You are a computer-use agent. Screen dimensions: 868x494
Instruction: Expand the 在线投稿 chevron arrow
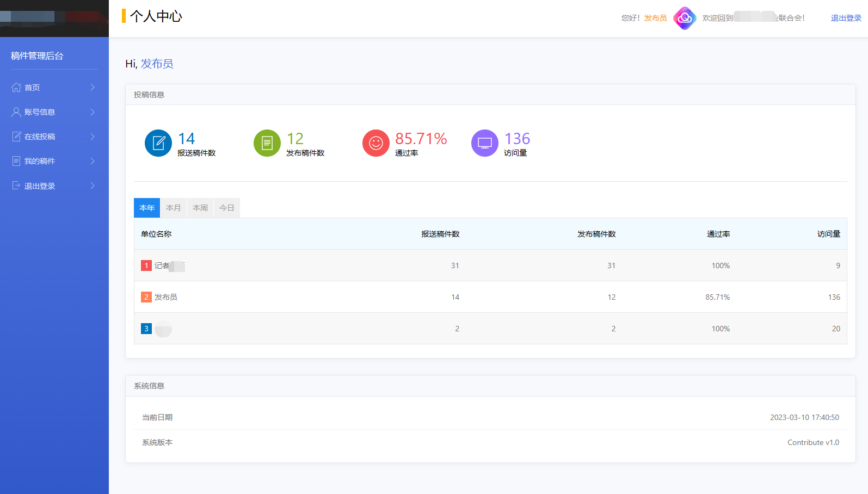click(x=93, y=137)
